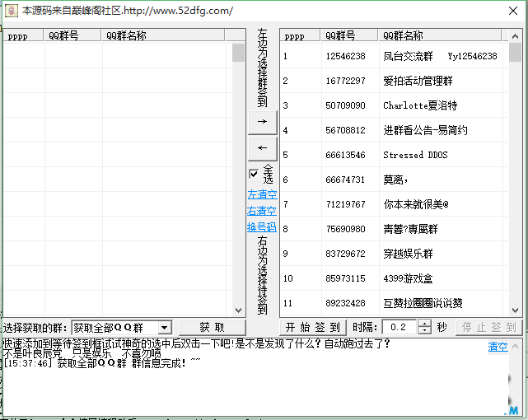This screenshot has width=528, height=420.
Task: Click log area scrollbar up arrow
Action: point(515,347)
